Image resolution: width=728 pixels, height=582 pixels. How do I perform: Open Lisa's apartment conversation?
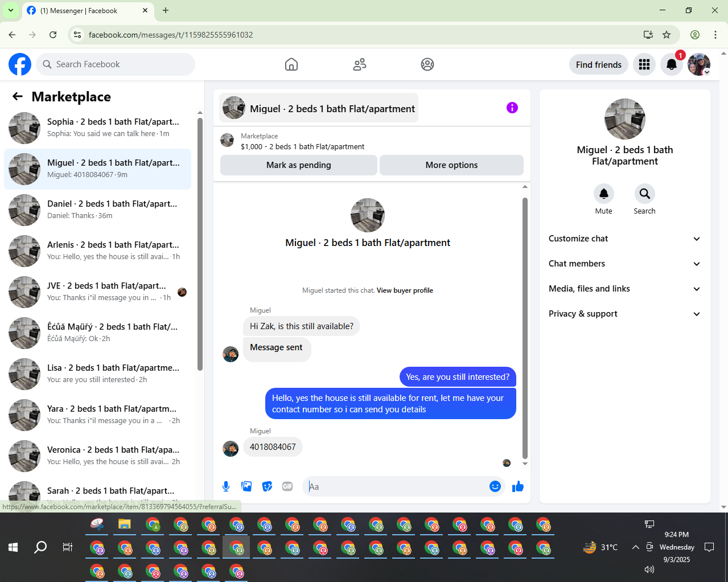coord(97,374)
